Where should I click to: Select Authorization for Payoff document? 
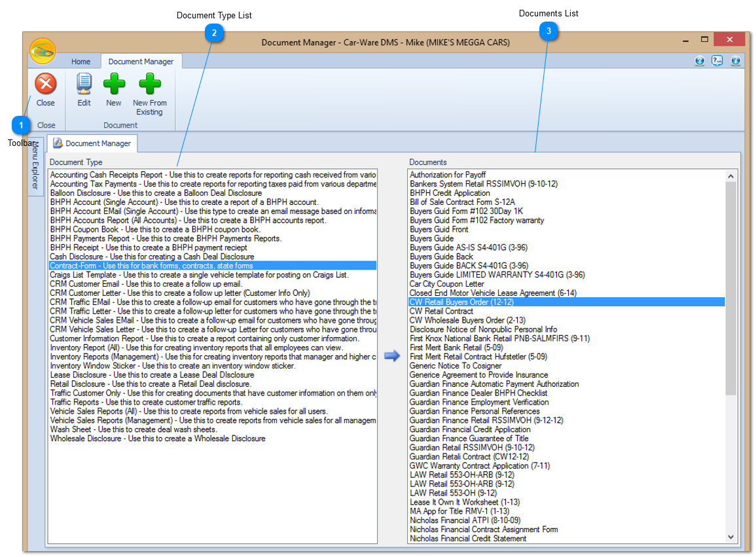pos(567,175)
